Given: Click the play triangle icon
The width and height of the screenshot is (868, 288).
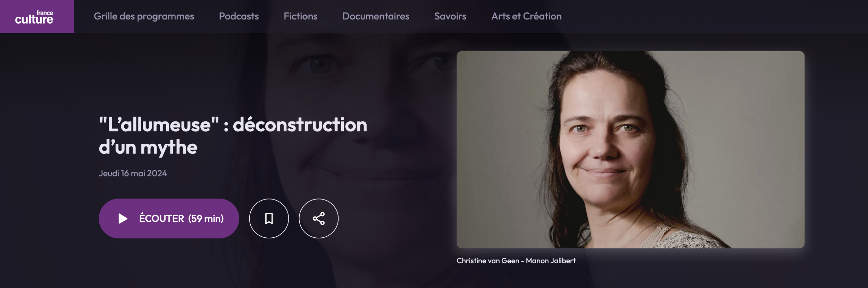Looking at the screenshot, I should pyautogui.click(x=123, y=219).
